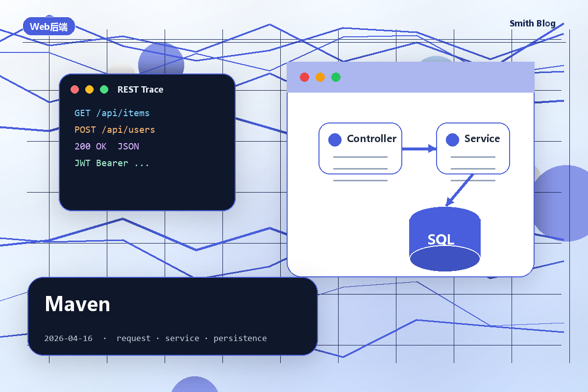Select the GET /api/items line

click(112, 113)
